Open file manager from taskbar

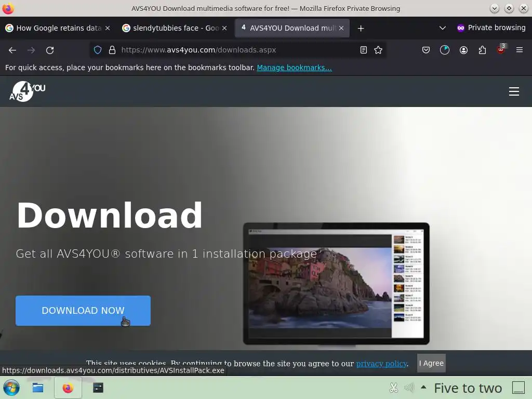(37, 388)
